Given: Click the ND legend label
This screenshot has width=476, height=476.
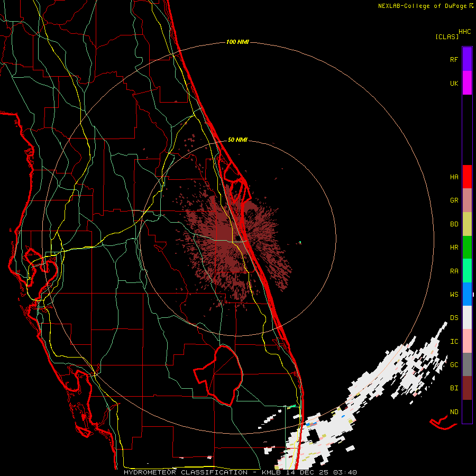Looking at the screenshot, I should [454, 412].
